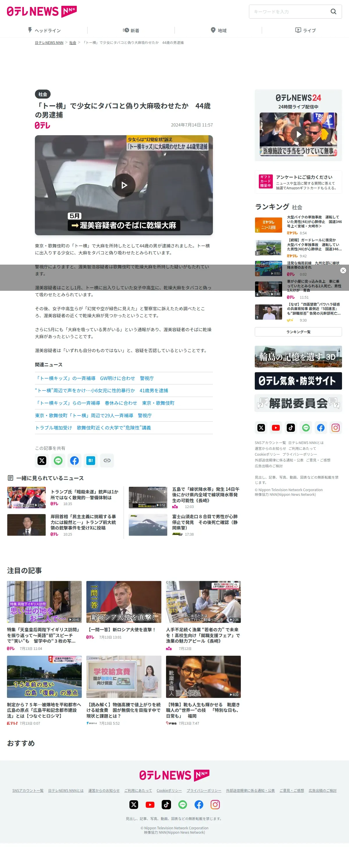Open footer Instagram icon
Viewport: 349px width, 868px height.
tap(215, 805)
